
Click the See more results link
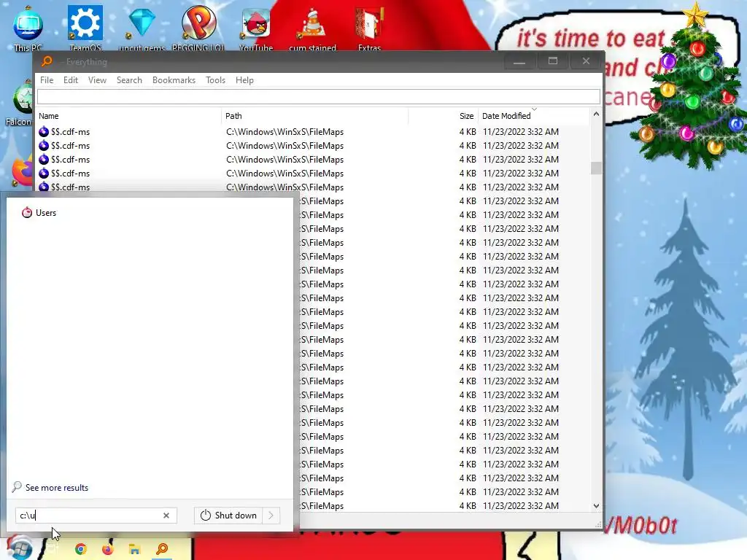tap(57, 488)
